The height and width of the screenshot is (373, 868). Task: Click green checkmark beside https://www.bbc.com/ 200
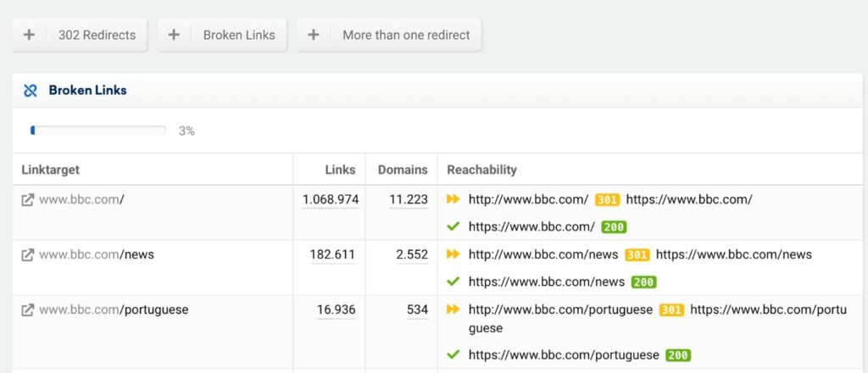coord(453,226)
